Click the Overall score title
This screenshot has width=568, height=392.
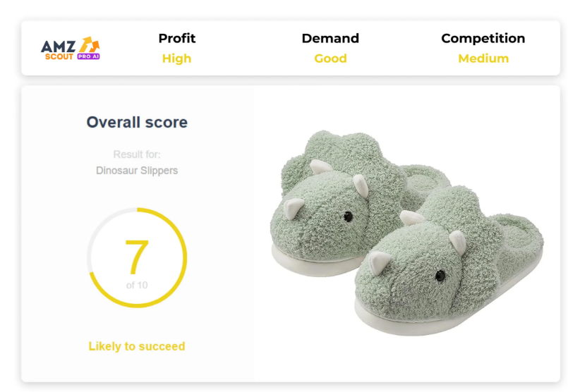137,122
